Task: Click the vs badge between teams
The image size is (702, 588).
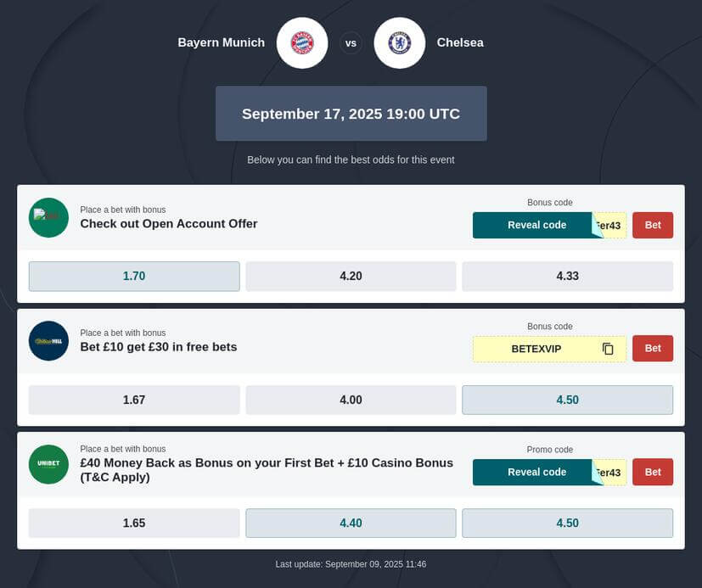Action: click(351, 43)
